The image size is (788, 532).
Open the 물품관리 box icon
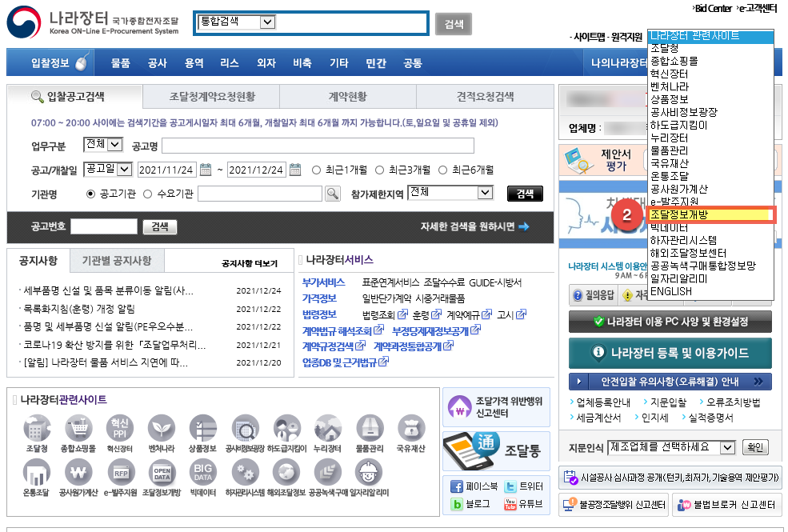370,428
